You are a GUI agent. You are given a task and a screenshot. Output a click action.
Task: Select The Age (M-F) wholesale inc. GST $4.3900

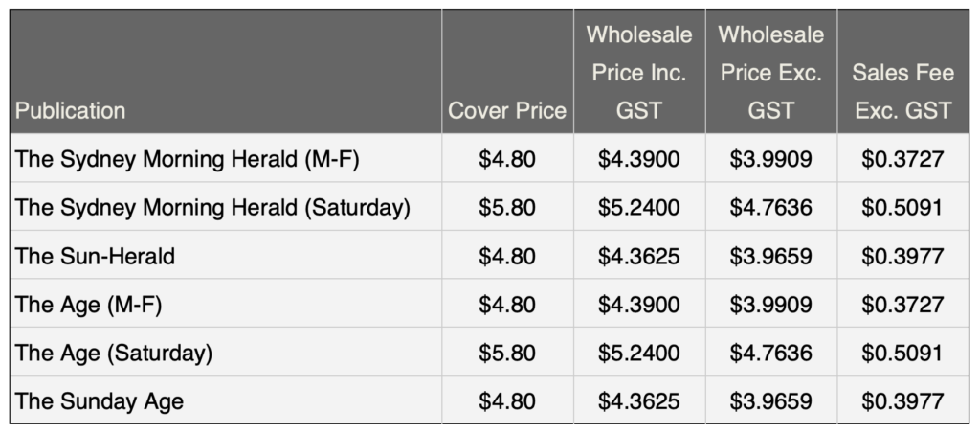[x=639, y=305]
